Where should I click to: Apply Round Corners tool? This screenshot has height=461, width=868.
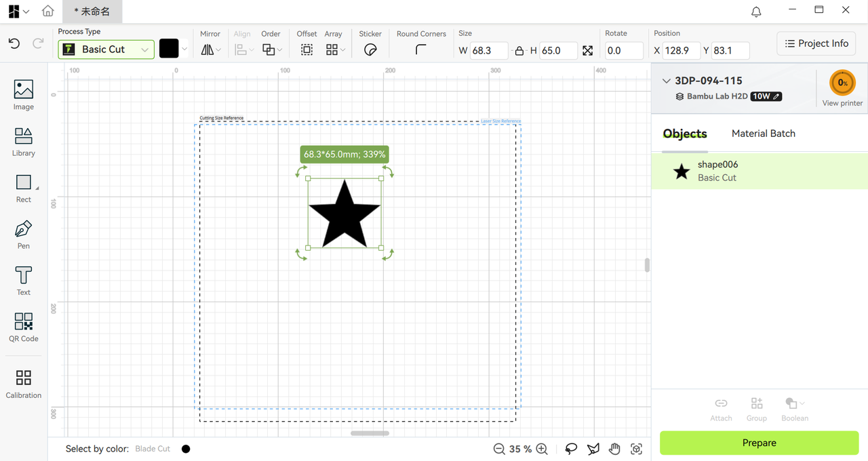pos(421,49)
